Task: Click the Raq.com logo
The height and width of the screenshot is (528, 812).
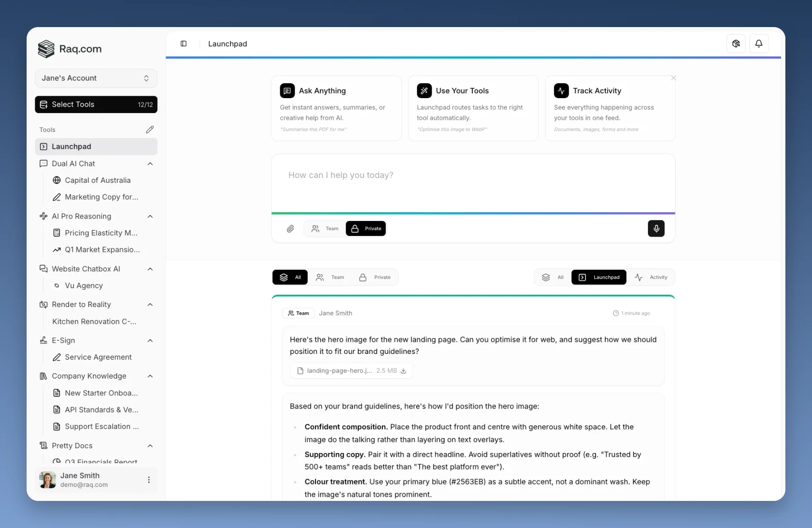Action: click(x=69, y=48)
